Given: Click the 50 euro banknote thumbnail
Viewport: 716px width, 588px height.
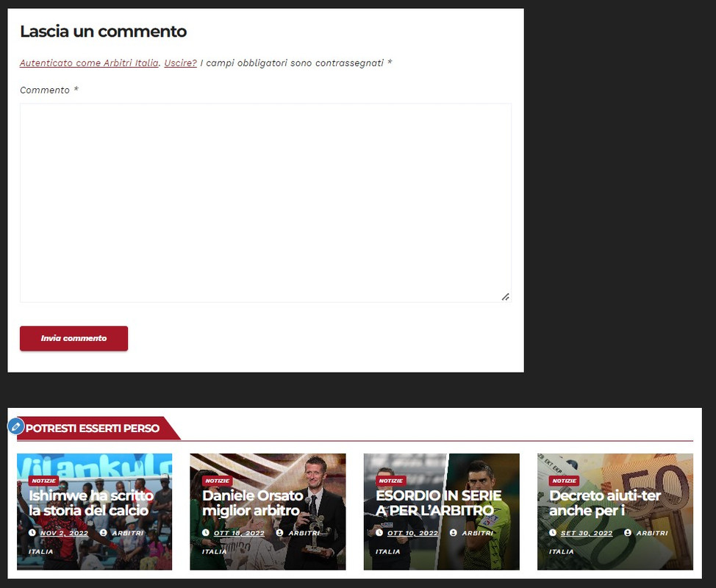Looking at the screenshot, I should pos(615,512).
